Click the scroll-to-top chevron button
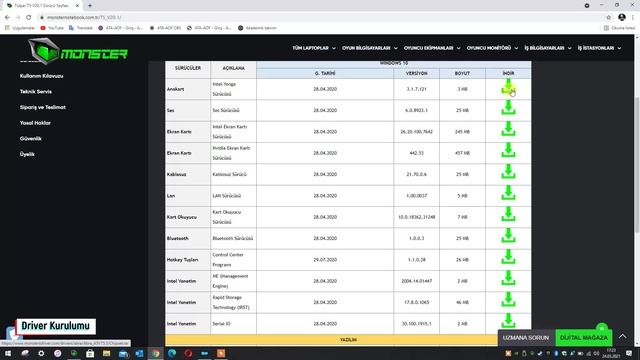The image size is (640, 360). (622, 336)
